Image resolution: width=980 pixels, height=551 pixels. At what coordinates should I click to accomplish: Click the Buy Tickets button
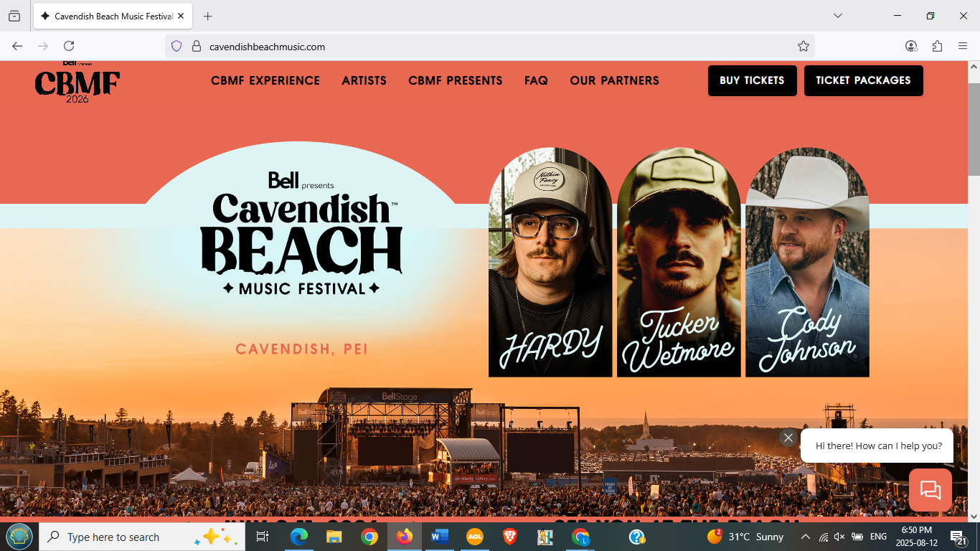pos(752,80)
